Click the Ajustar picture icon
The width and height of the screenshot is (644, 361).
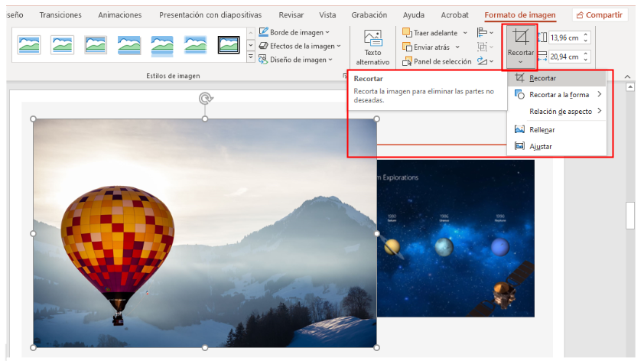point(519,146)
